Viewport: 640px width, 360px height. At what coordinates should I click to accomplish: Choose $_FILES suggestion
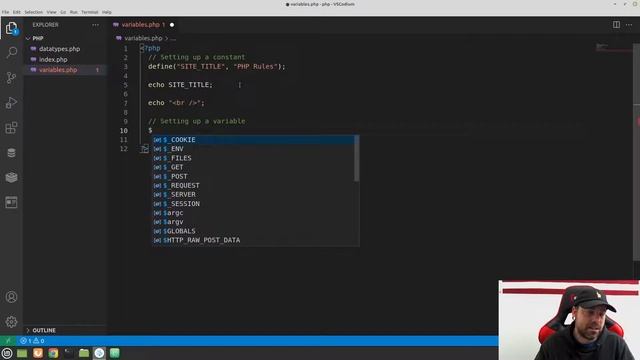[253, 158]
